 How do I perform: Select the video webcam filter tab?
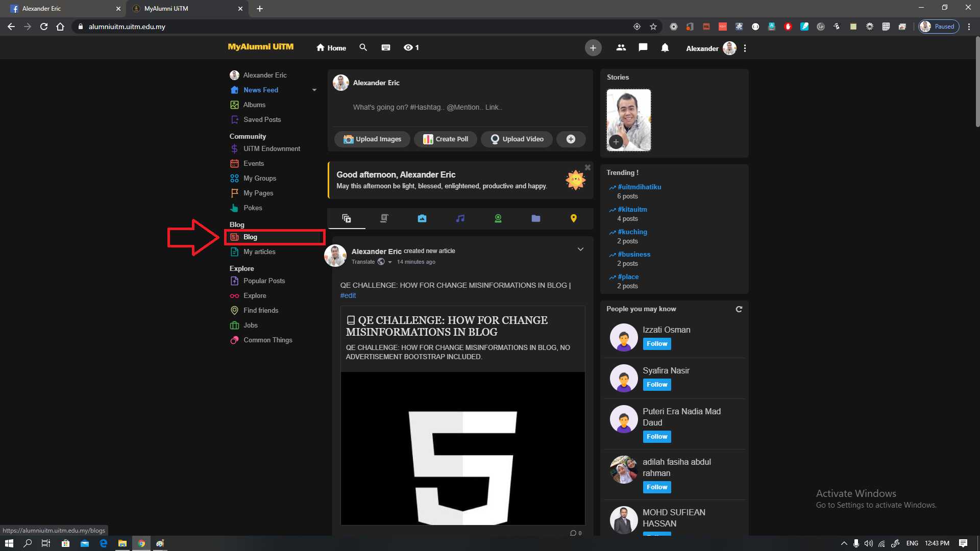(498, 218)
